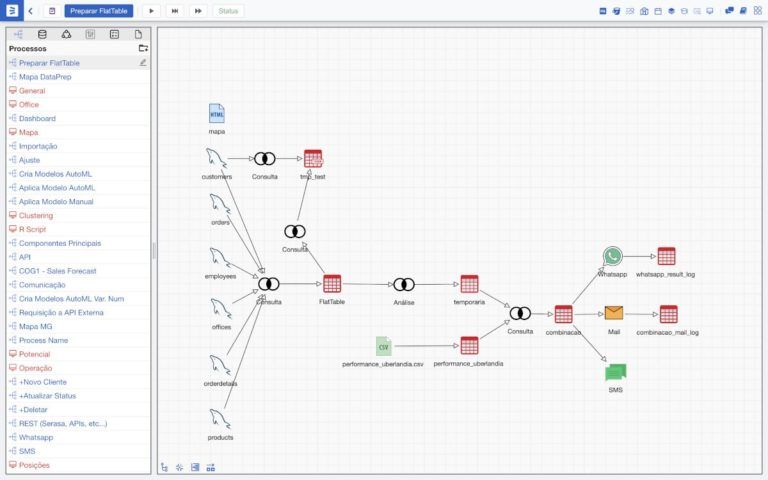Click the sidebar splitter handle

[154, 250]
